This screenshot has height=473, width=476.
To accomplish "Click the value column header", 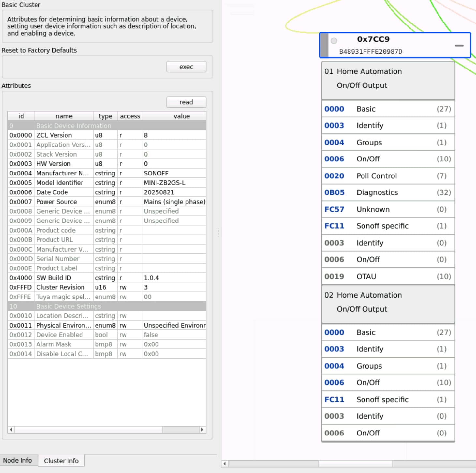I will [181, 116].
